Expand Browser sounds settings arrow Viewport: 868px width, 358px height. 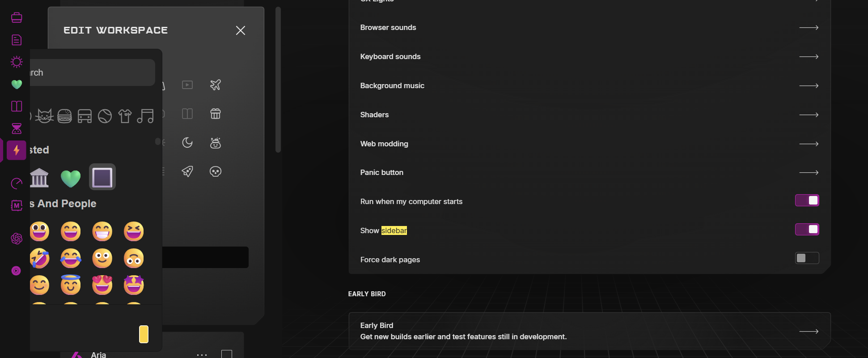(x=809, y=28)
